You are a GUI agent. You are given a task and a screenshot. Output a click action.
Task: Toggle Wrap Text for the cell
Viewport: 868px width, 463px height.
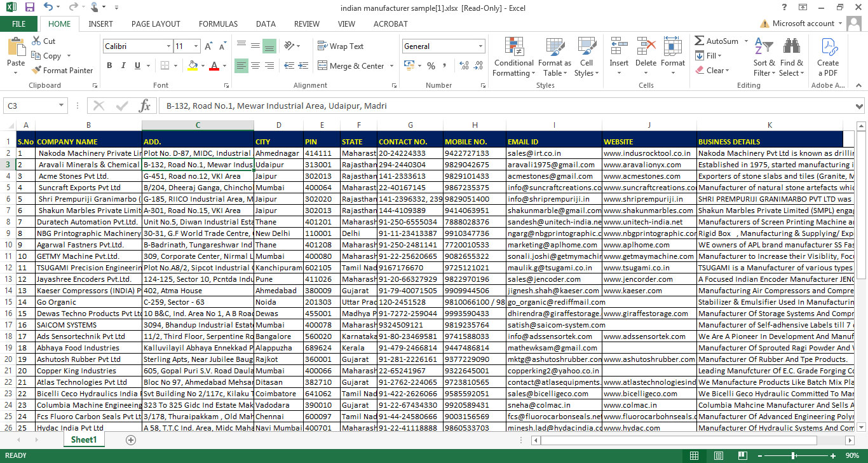coord(340,46)
